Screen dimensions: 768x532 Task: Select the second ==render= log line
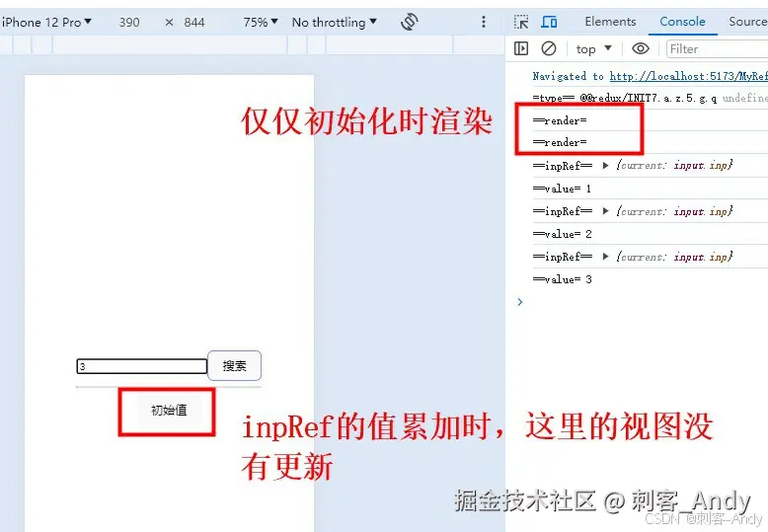(560, 142)
